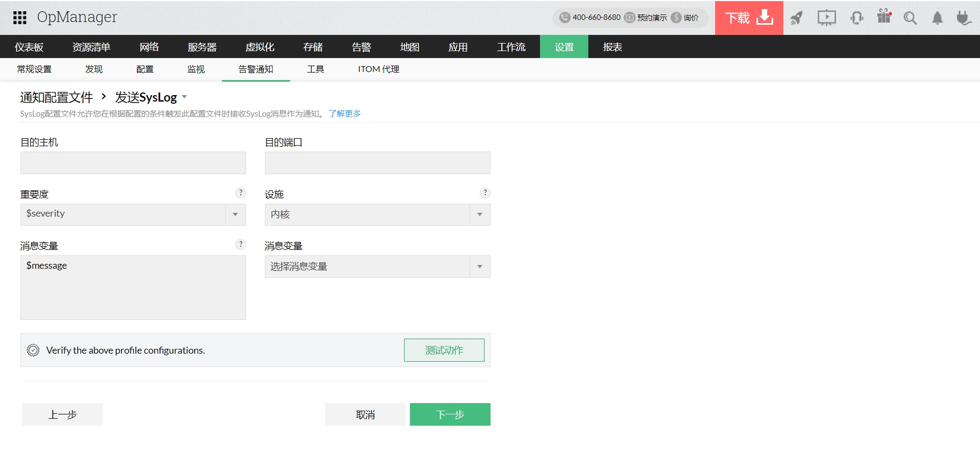
Task: Click the help icon beside 消息变量
Action: [241, 245]
